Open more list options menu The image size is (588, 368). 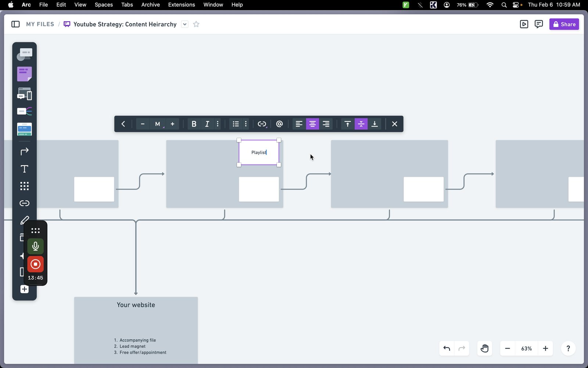(246, 124)
